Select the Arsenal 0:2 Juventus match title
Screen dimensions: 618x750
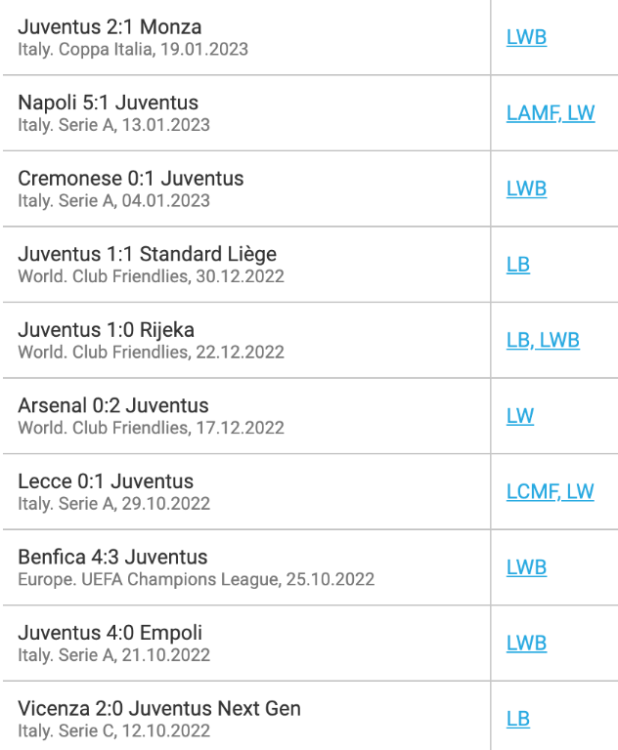point(113,406)
